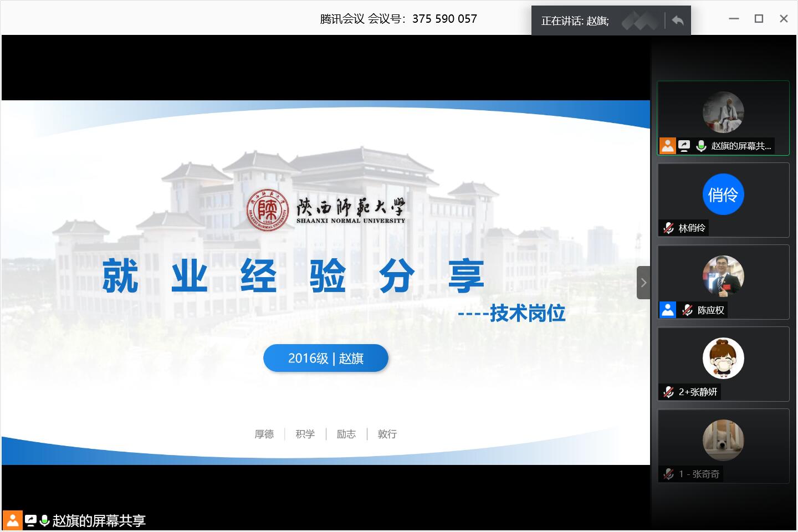Click muted mic icon beside 1 - 张奇奇

[x=669, y=474]
